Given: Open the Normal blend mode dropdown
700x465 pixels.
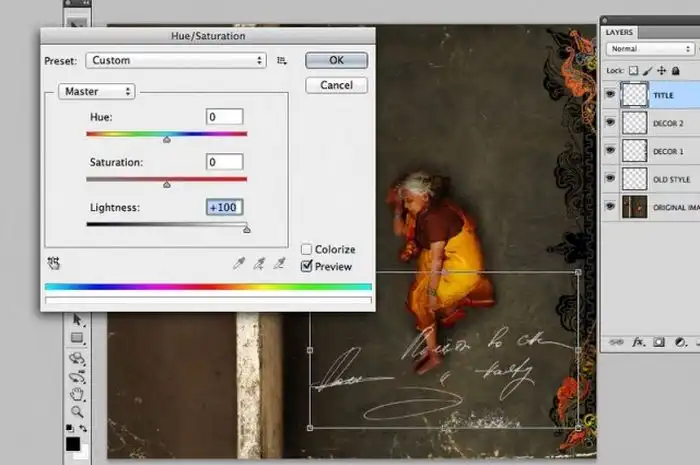Looking at the screenshot, I should (x=650, y=49).
